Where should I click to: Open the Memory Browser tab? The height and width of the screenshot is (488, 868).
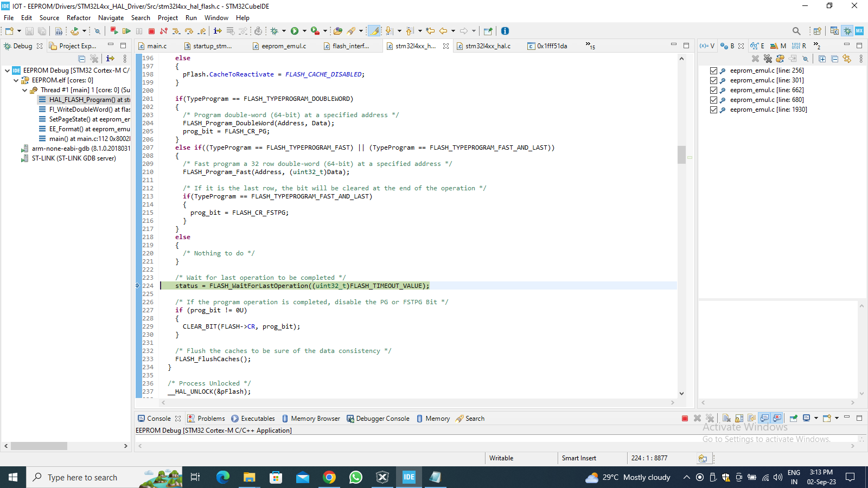pyautogui.click(x=315, y=419)
